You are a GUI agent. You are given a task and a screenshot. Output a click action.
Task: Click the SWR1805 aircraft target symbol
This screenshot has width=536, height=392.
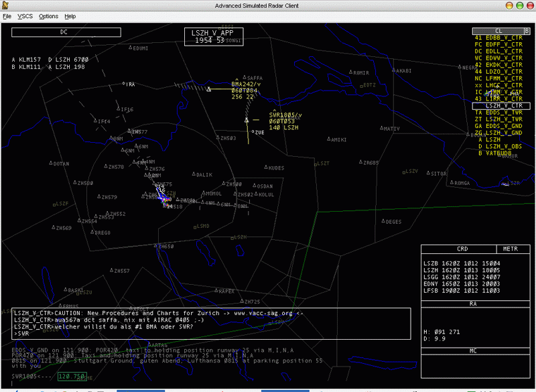(247, 121)
